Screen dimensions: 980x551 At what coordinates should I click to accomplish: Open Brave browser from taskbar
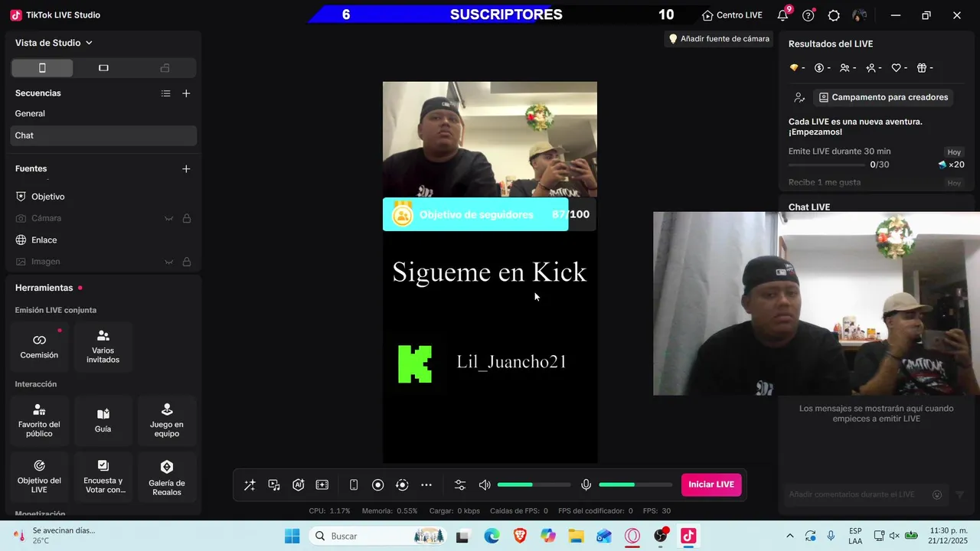click(x=520, y=536)
